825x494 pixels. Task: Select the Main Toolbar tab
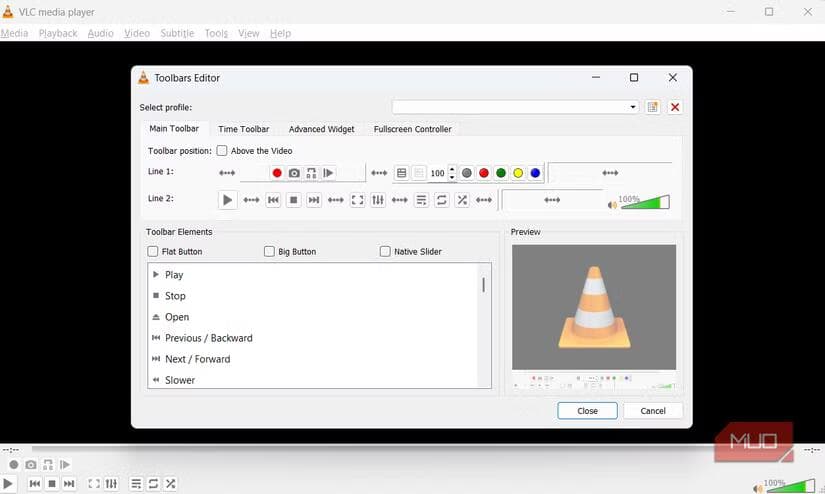(174, 128)
